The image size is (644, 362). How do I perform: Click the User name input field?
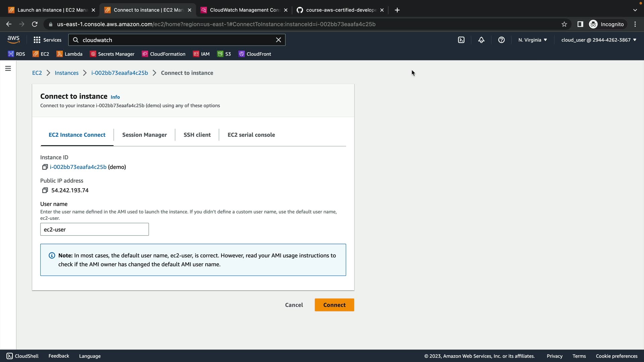click(94, 230)
